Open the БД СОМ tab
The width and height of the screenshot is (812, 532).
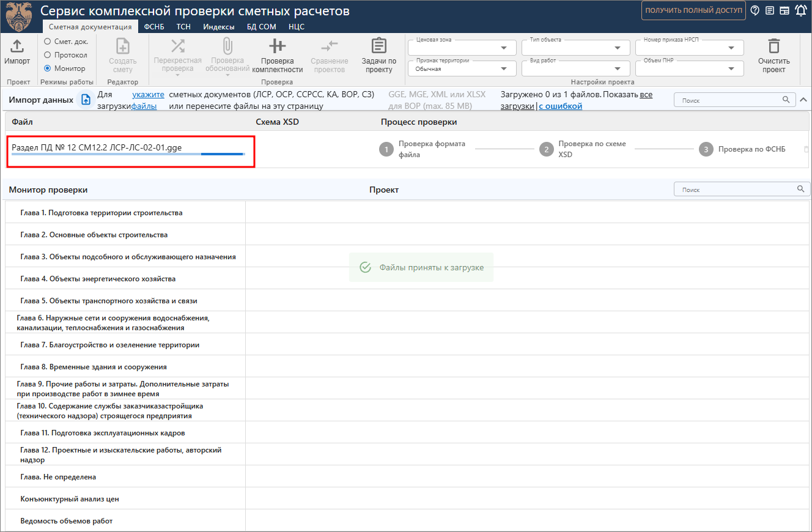262,27
